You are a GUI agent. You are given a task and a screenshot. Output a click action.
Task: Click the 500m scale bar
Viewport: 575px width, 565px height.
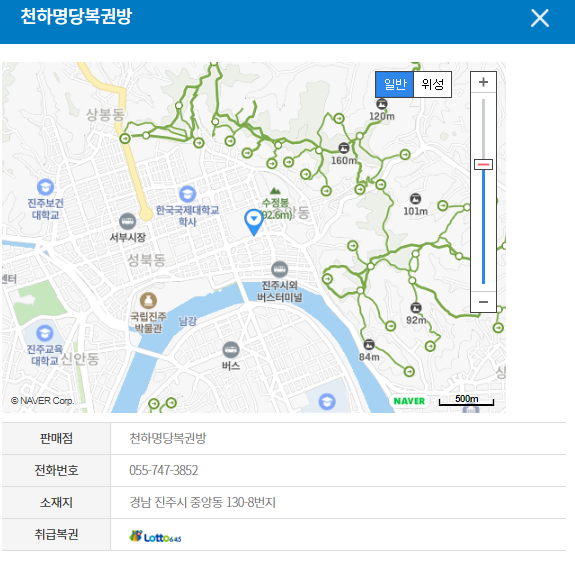tap(466, 400)
